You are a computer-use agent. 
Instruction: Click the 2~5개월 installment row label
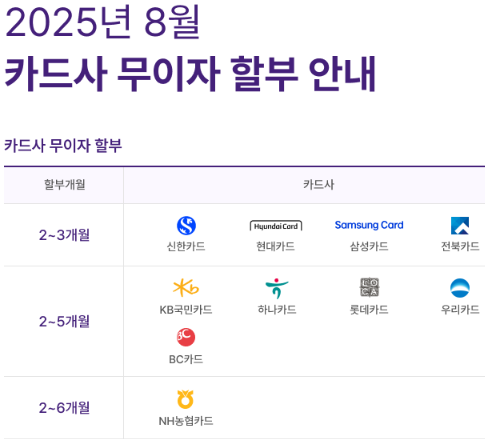pos(64,321)
